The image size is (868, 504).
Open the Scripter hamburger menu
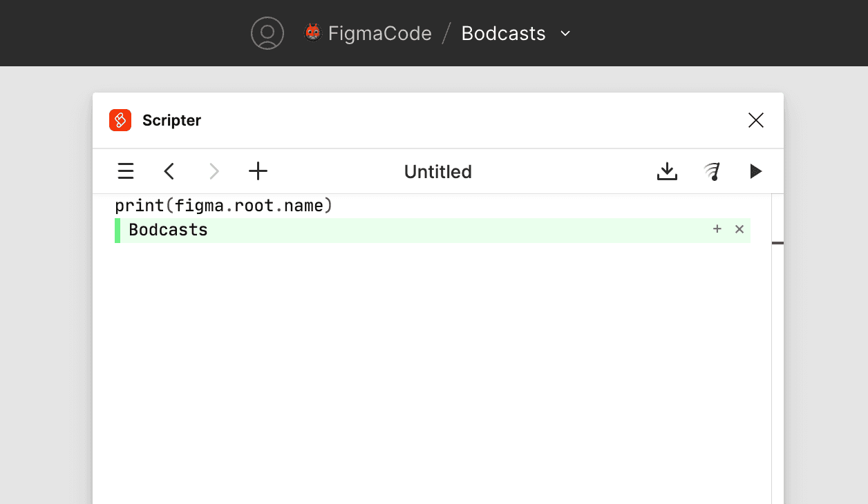126,171
